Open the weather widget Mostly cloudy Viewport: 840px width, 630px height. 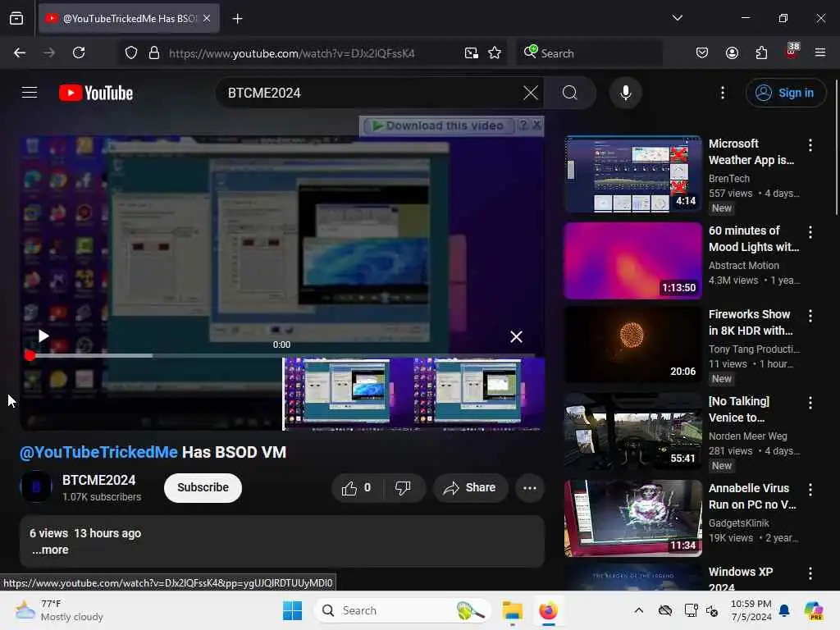coord(59,610)
